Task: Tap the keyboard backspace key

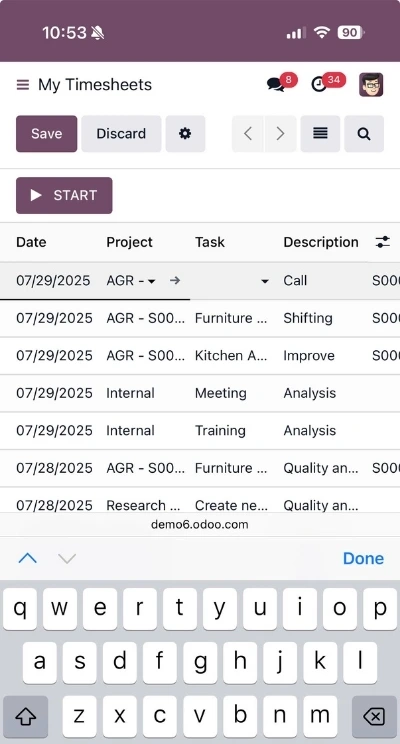Action: point(374,716)
